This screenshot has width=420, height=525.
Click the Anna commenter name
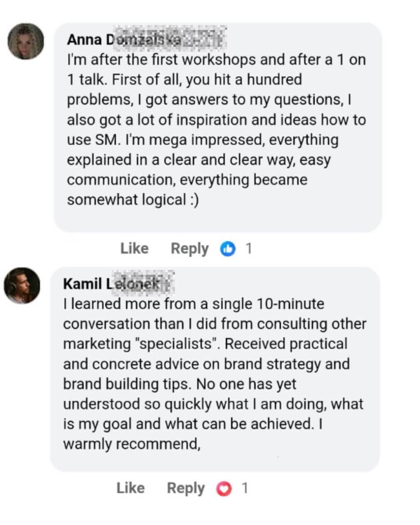point(124,40)
